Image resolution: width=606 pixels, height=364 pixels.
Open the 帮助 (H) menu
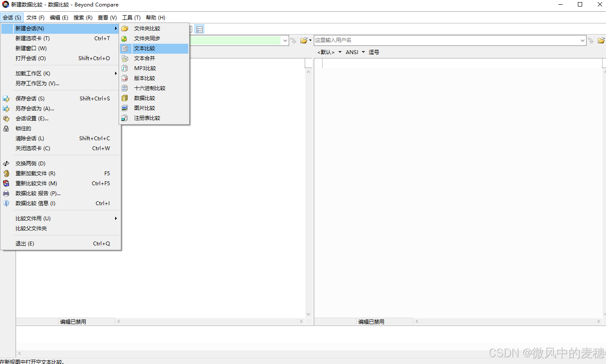(x=155, y=18)
